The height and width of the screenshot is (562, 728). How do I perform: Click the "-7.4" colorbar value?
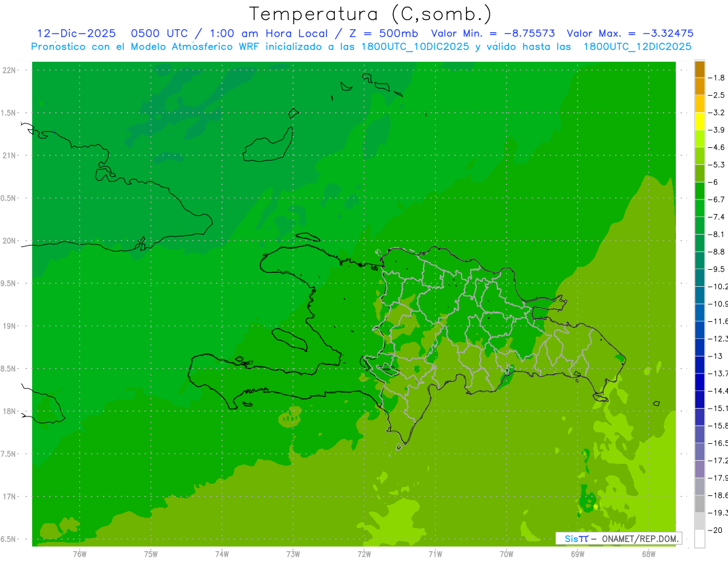click(716, 217)
